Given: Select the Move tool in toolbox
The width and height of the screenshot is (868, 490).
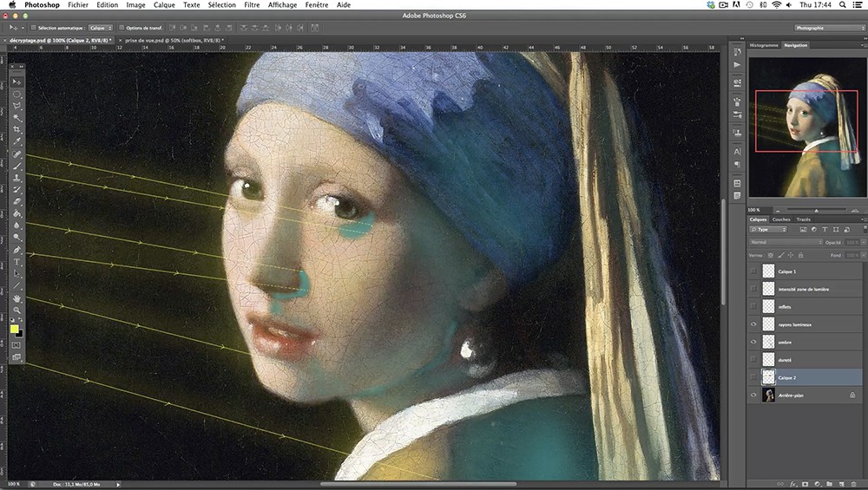Looking at the screenshot, I should pyautogui.click(x=16, y=82).
